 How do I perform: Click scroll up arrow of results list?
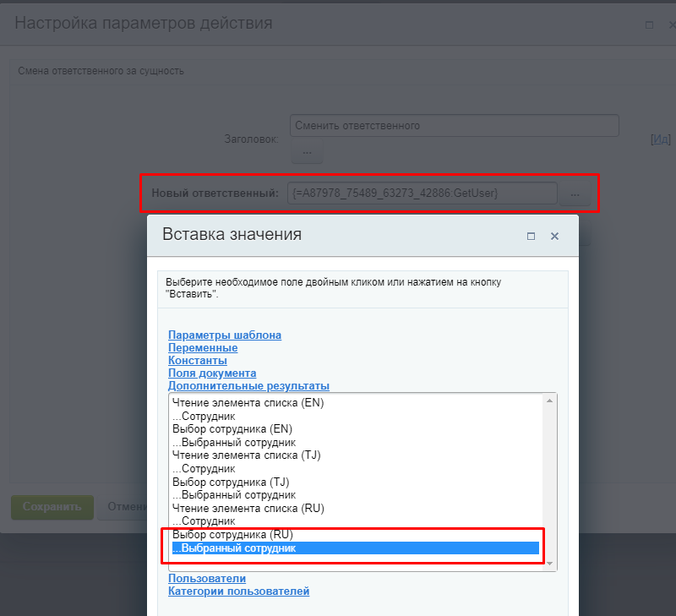pos(550,401)
